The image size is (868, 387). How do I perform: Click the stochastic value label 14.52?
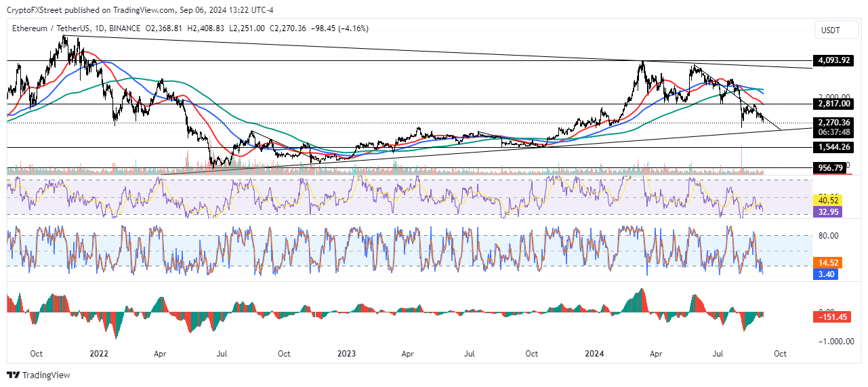coord(829,262)
